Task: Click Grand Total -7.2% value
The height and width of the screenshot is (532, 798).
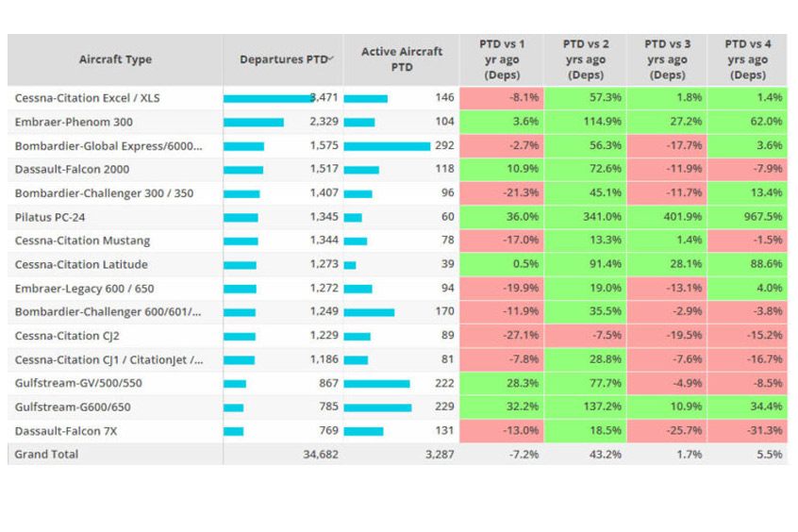Action: [x=524, y=454]
